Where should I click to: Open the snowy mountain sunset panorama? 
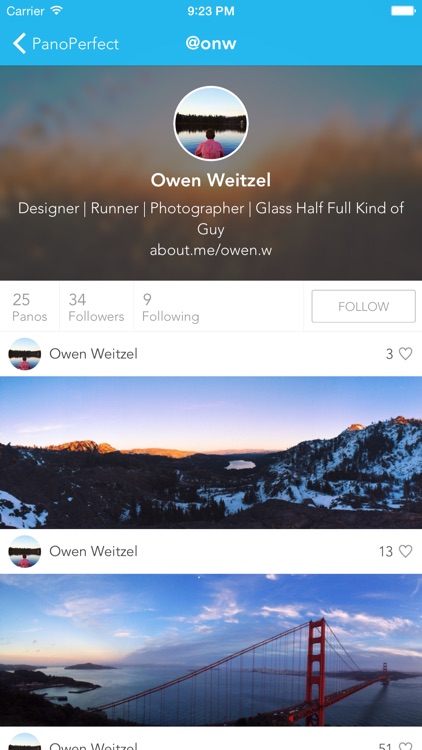click(211, 452)
